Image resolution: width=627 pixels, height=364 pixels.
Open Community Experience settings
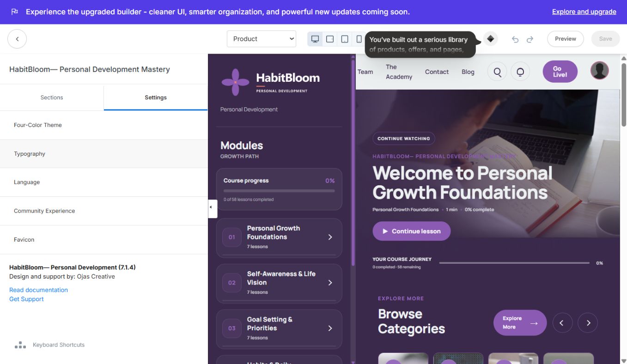pyautogui.click(x=104, y=211)
